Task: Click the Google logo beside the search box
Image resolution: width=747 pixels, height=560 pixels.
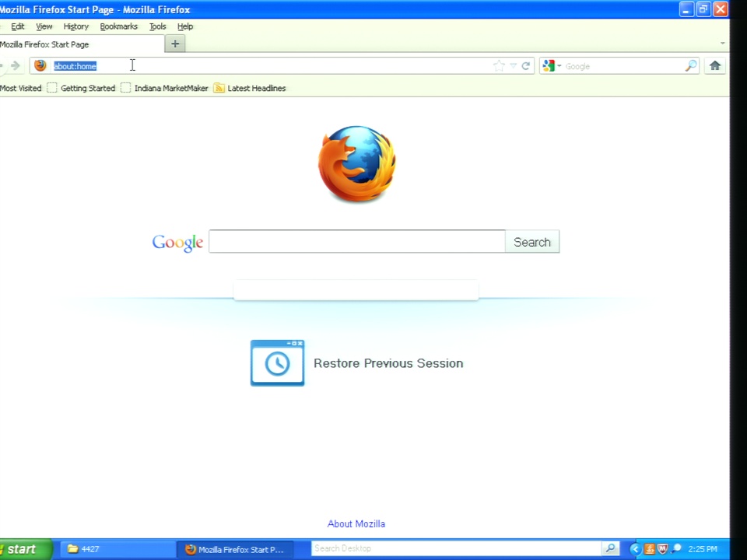Action: [x=177, y=243]
